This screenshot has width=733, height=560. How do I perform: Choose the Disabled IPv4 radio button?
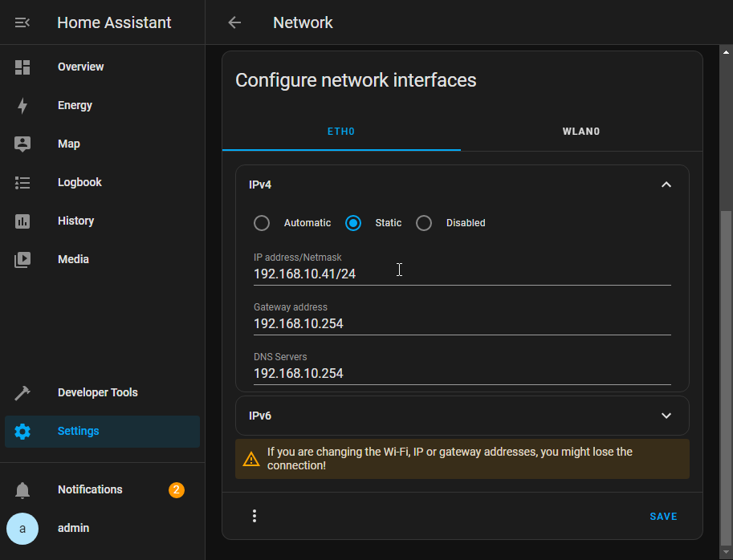point(424,223)
